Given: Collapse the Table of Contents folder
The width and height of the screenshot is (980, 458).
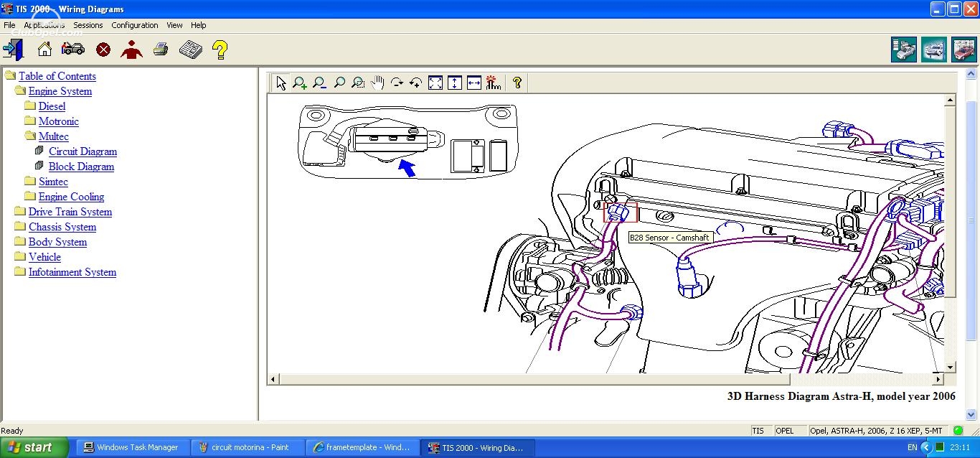Looking at the screenshot, I should pos(10,75).
